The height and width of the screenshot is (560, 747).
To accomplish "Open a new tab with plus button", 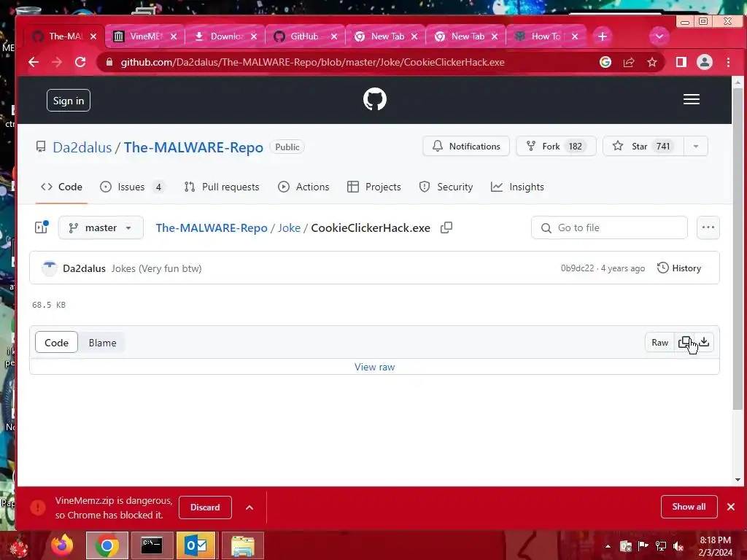I will pos(602,36).
